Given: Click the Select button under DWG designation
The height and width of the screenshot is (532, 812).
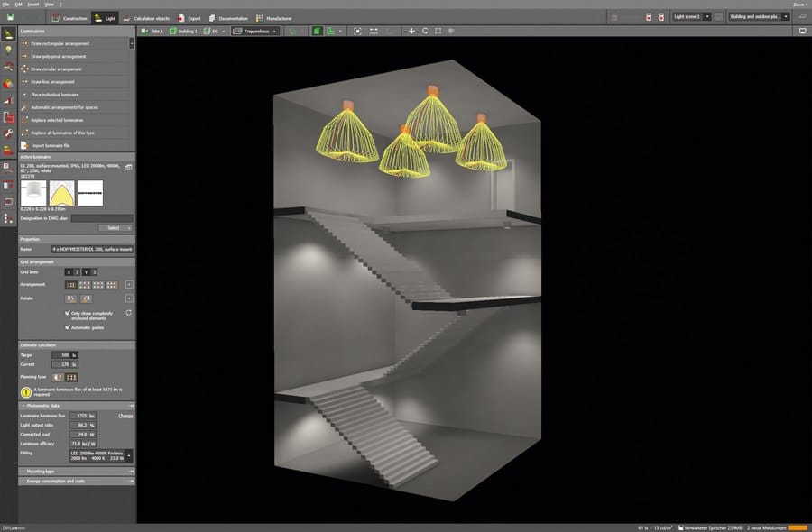Looking at the screenshot, I should point(115,228).
